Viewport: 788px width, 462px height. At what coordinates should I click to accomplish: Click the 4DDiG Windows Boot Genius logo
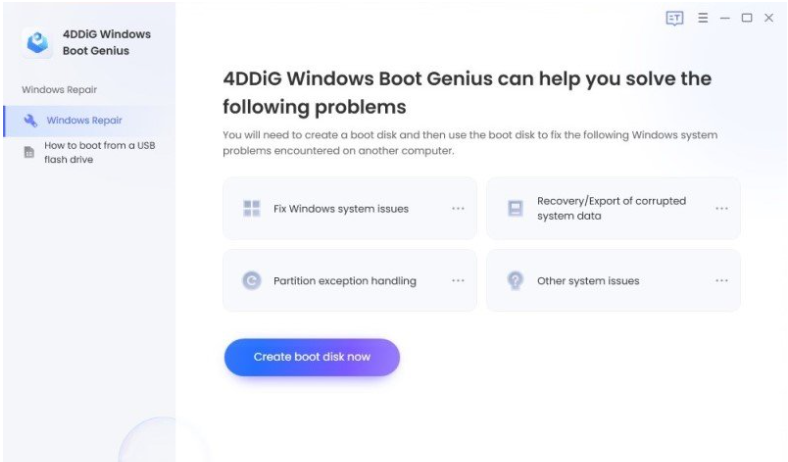(x=37, y=42)
